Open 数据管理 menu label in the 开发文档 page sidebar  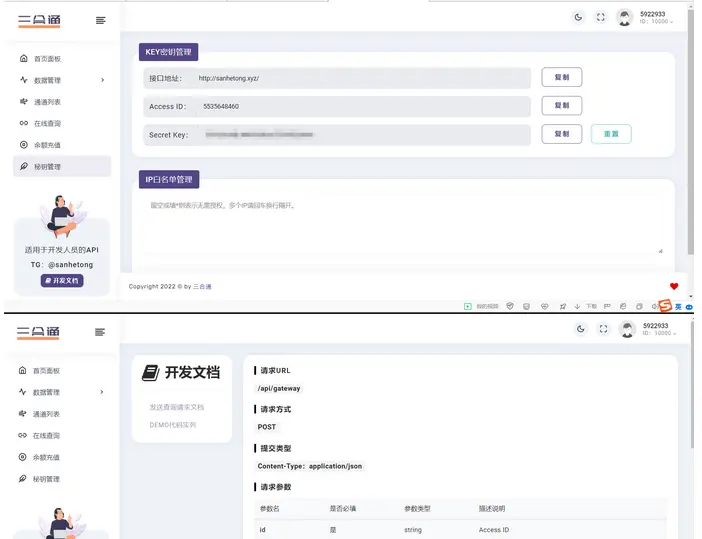click(x=47, y=392)
